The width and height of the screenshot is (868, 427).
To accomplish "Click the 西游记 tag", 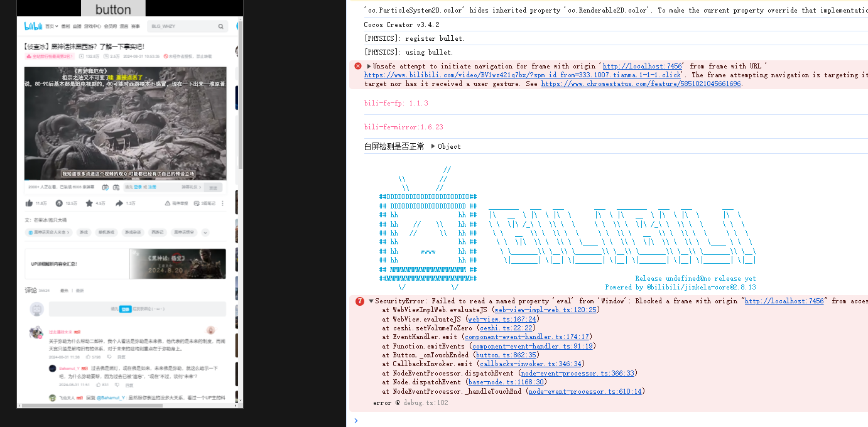I will click(158, 232).
